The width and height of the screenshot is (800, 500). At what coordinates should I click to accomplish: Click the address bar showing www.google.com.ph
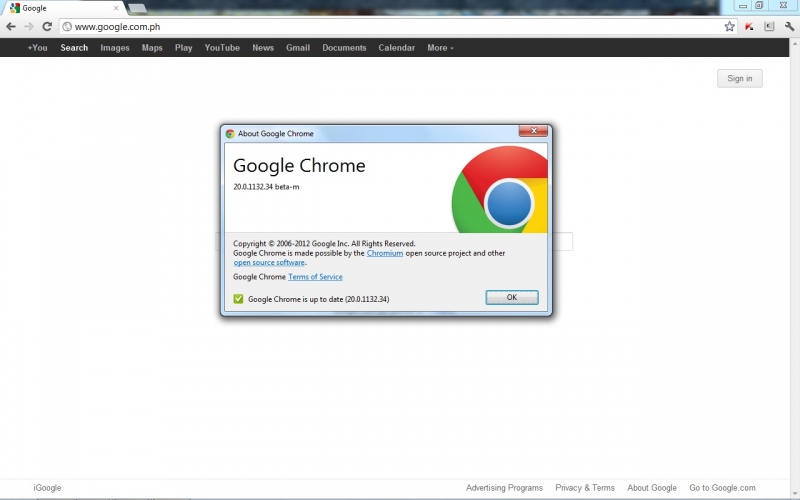pyautogui.click(x=390, y=27)
